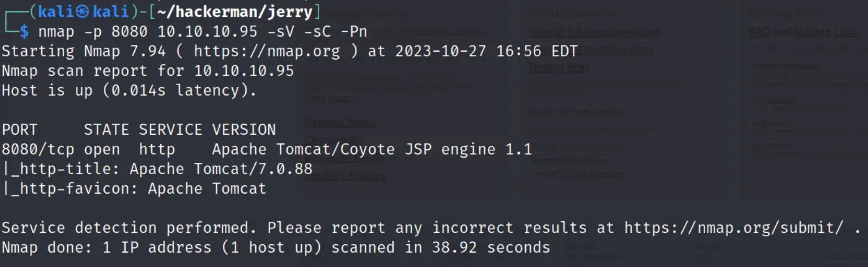
Task: Open the Tomcat 7.0 Documentation link
Action: point(594,32)
